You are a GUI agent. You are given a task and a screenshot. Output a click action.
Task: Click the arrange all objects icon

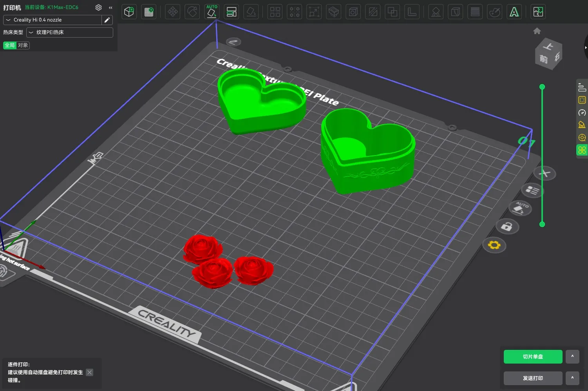[x=232, y=12]
